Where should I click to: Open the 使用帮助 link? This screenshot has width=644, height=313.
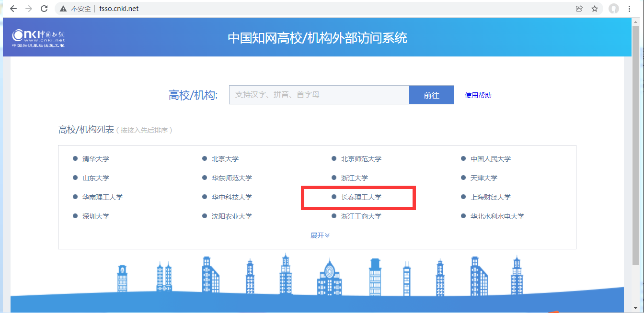coord(478,95)
